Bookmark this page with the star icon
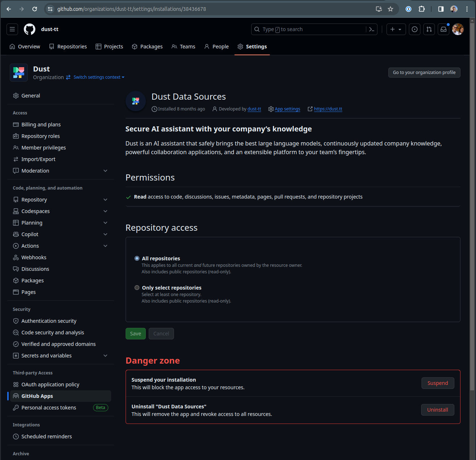 390,9
